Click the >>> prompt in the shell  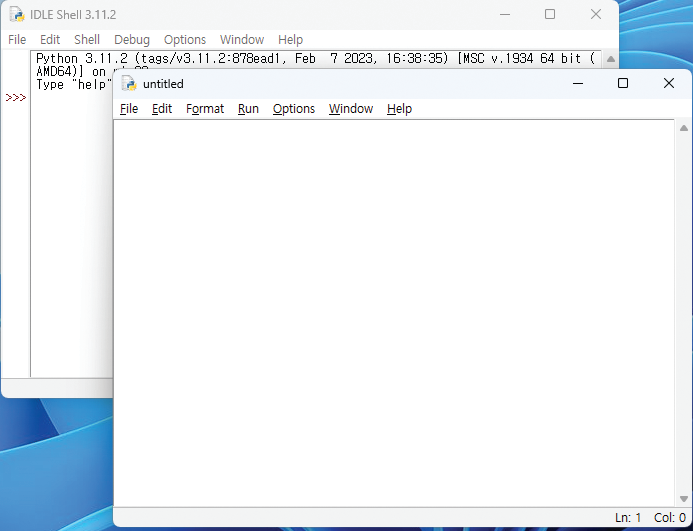click(x=15, y=98)
